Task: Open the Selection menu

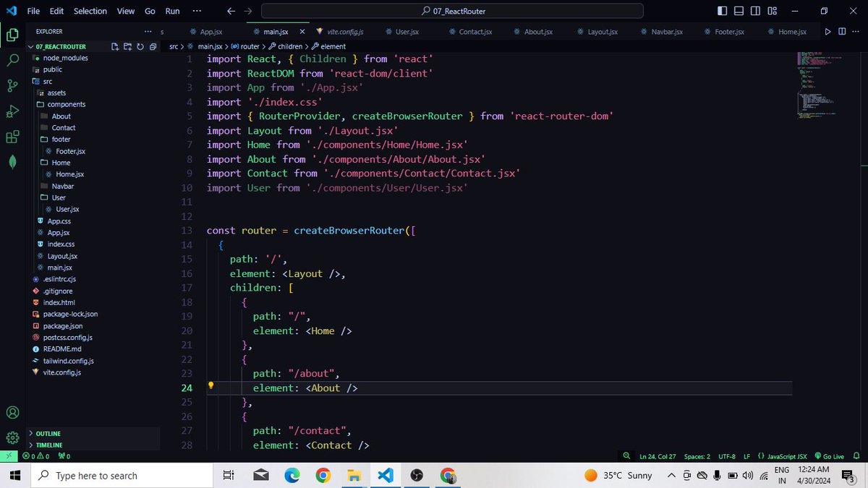Action: pos(90,10)
